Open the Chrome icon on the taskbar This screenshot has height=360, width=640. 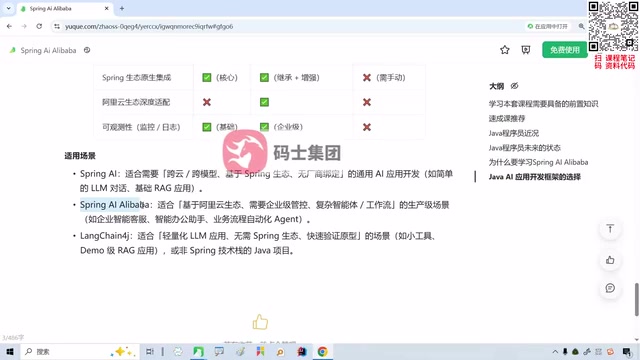[322, 351]
